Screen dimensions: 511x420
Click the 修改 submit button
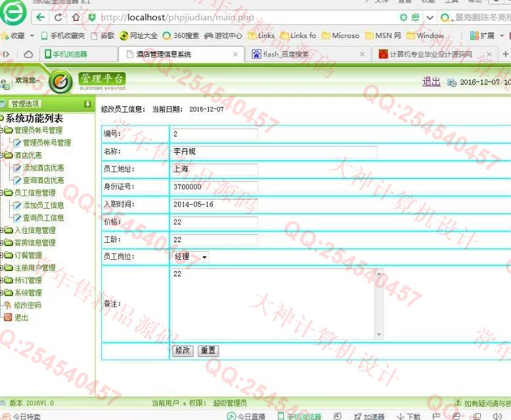[x=183, y=350]
